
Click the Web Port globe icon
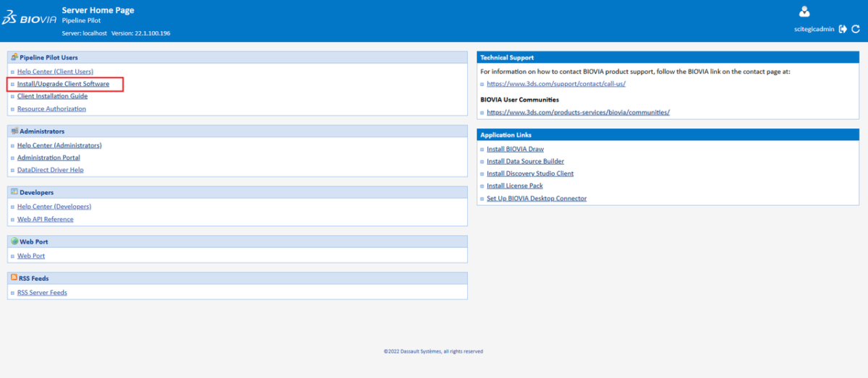[x=14, y=241]
